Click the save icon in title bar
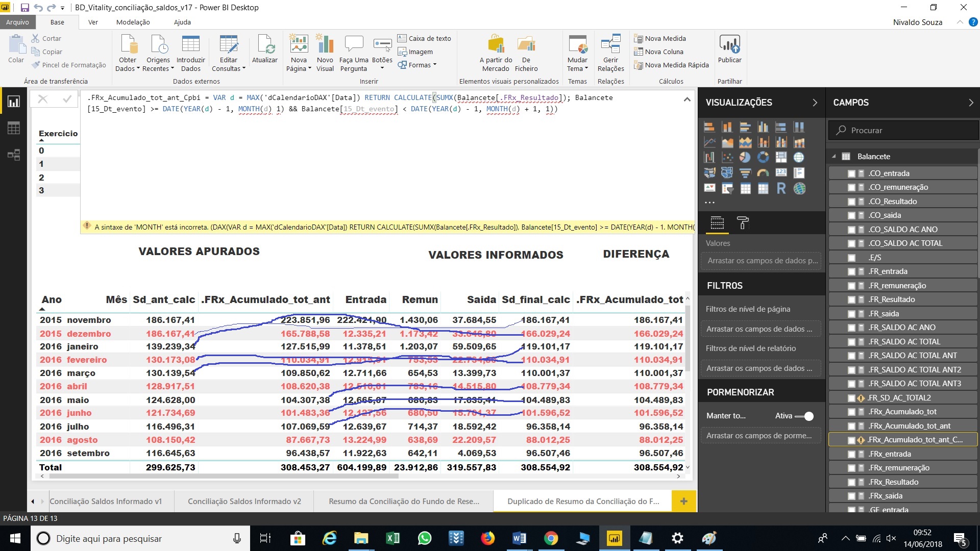The width and height of the screenshot is (980, 551). (x=24, y=8)
